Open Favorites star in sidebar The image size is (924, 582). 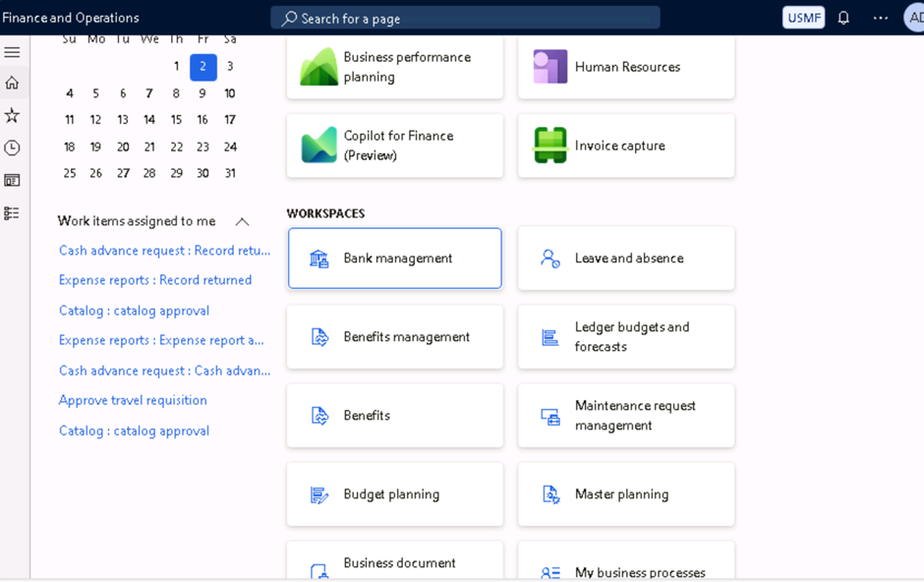(12, 115)
